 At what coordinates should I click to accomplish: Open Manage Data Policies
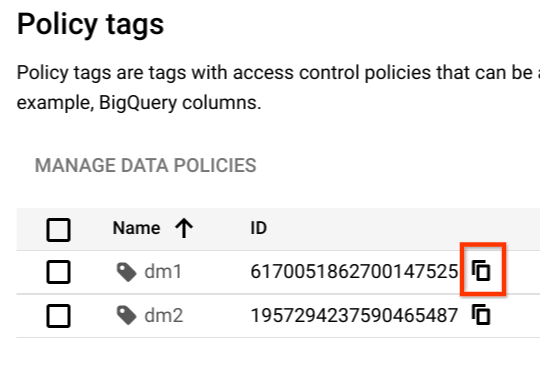[145, 165]
